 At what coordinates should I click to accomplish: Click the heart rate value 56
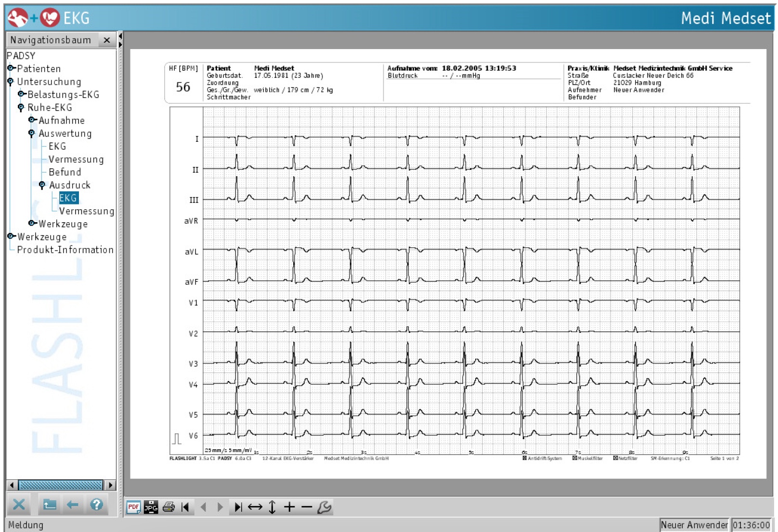click(x=183, y=87)
